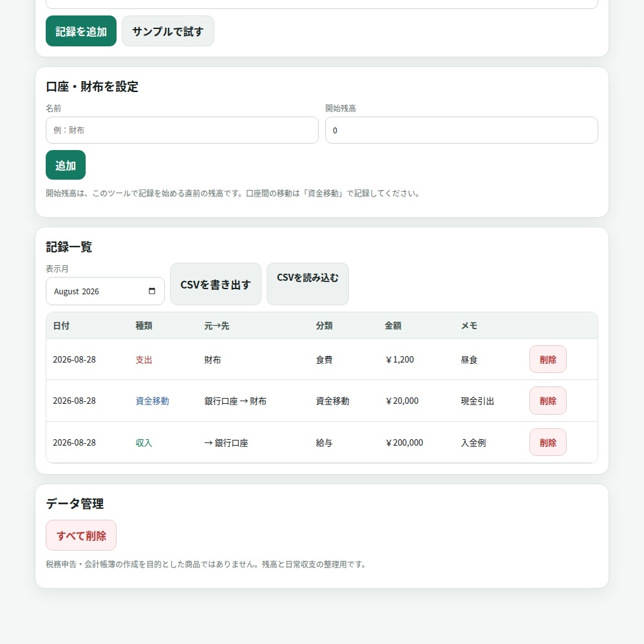Click the 昼食 memo cell

[x=469, y=360]
